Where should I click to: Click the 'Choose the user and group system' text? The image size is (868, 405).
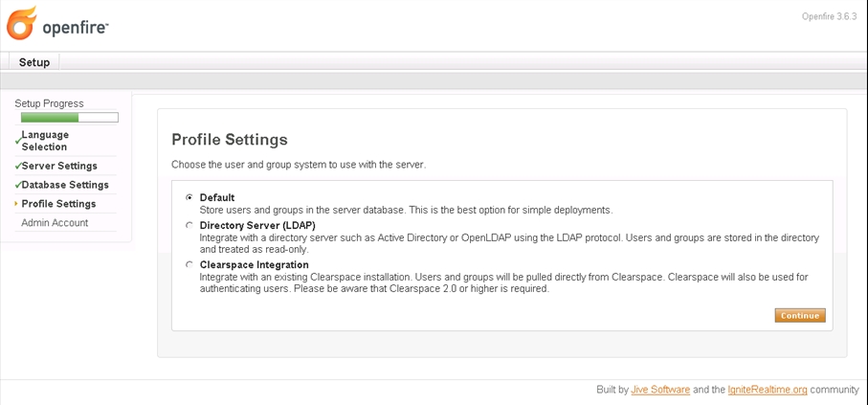(299, 165)
